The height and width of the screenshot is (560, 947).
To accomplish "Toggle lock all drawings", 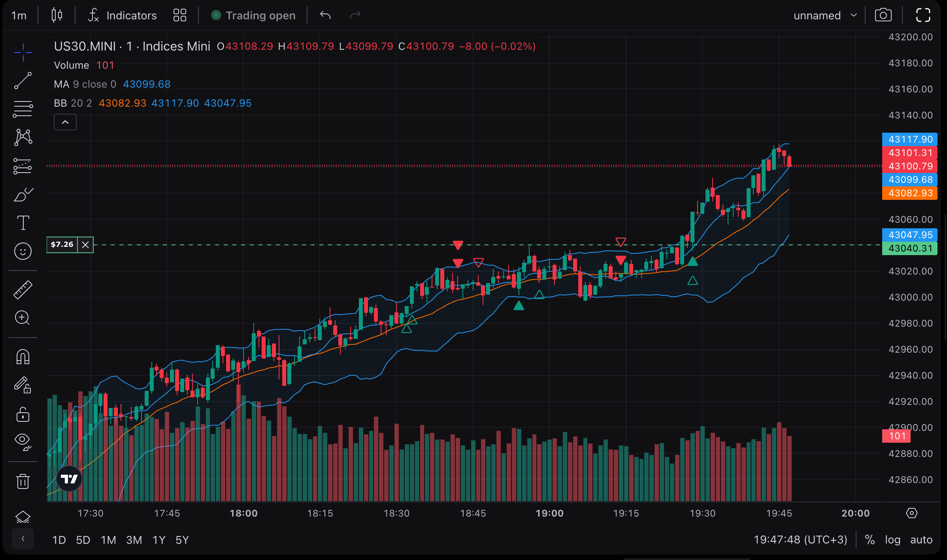I will (23, 414).
